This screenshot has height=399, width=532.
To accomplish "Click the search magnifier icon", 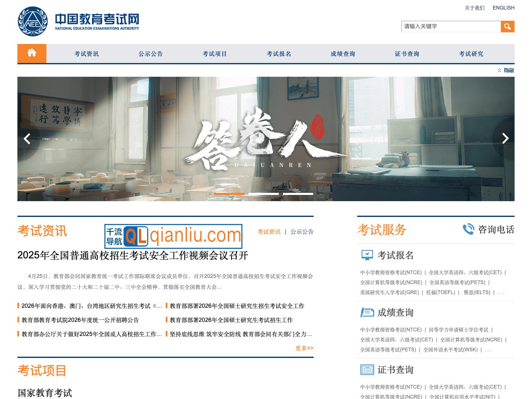I will (x=507, y=26).
